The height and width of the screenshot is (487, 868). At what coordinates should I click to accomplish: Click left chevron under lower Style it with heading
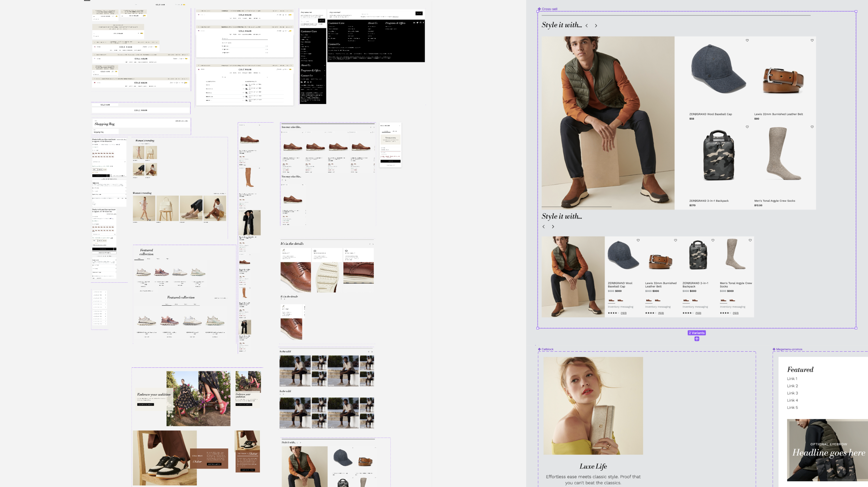pyautogui.click(x=544, y=227)
